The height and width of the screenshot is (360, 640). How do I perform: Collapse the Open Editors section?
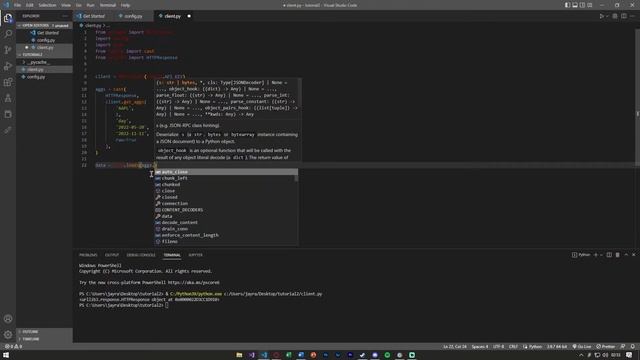pos(44,25)
